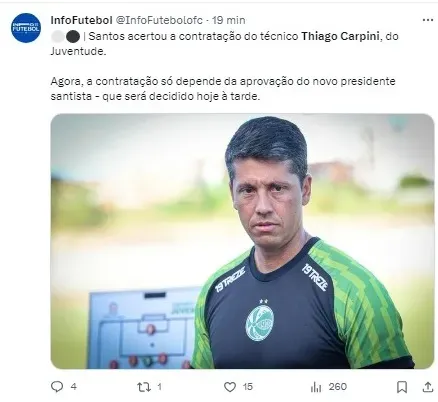Like the tweet with heart icon

point(230,387)
